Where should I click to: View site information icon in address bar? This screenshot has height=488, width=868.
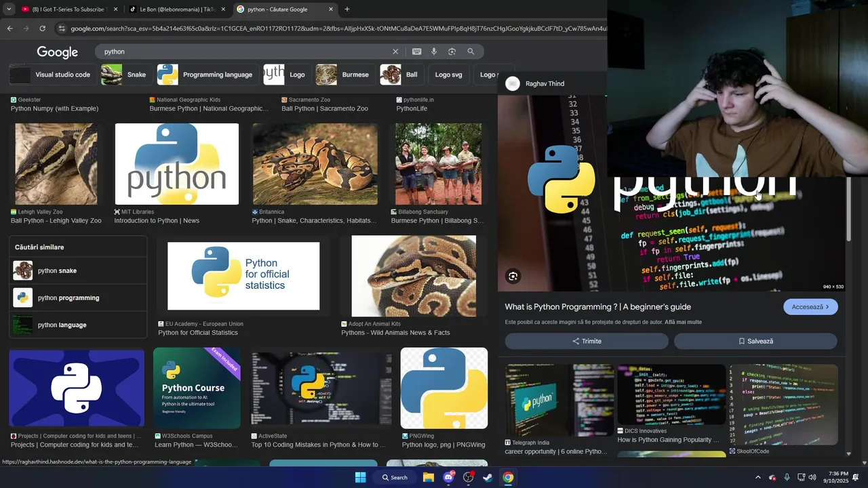pyautogui.click(x=62, y=28)
